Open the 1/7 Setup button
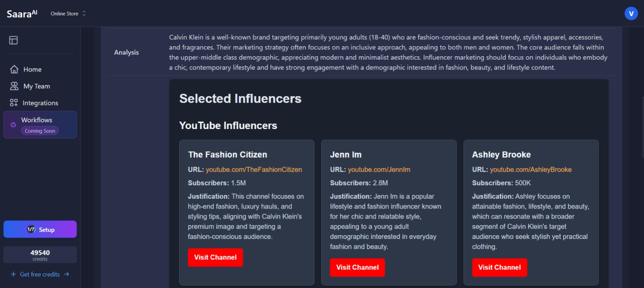 (x=40, y=229)
